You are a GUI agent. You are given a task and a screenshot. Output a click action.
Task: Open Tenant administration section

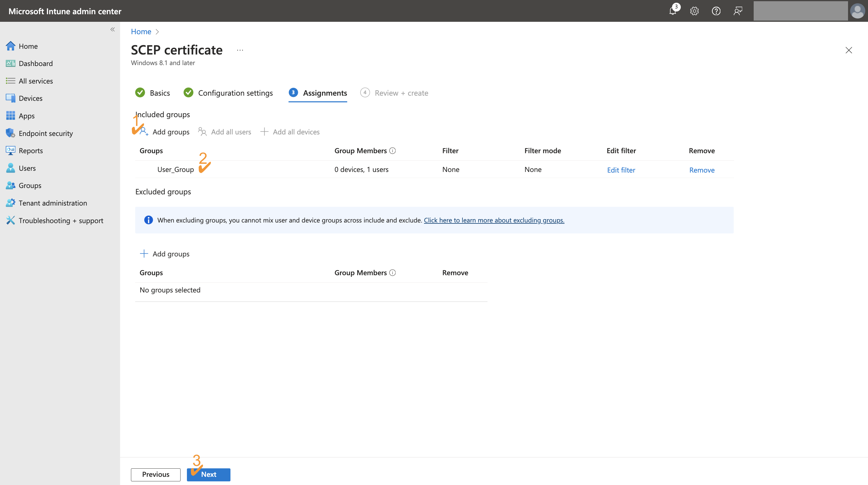(x=53, y=203)
